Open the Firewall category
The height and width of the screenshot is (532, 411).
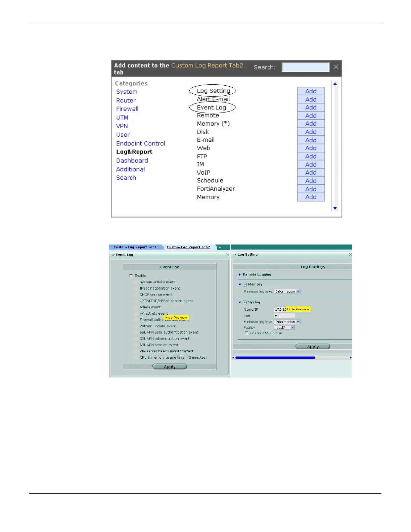coord(127,109)
